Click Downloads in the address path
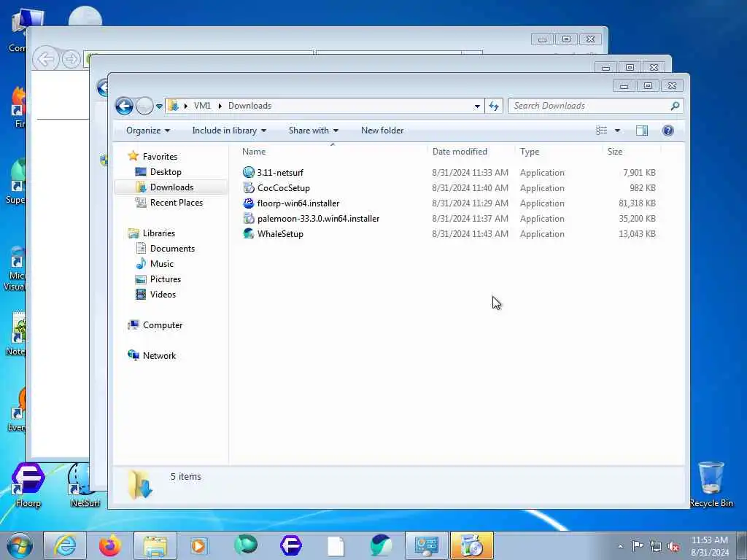The height and width of the screenshot is (560, 747). 249,106
